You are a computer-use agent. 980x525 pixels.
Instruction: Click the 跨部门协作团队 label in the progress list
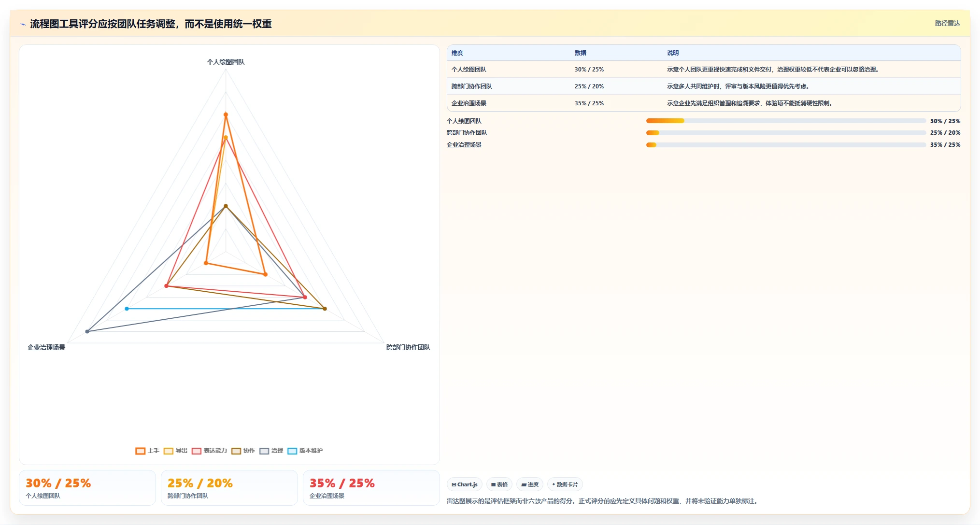pos(467,133)
